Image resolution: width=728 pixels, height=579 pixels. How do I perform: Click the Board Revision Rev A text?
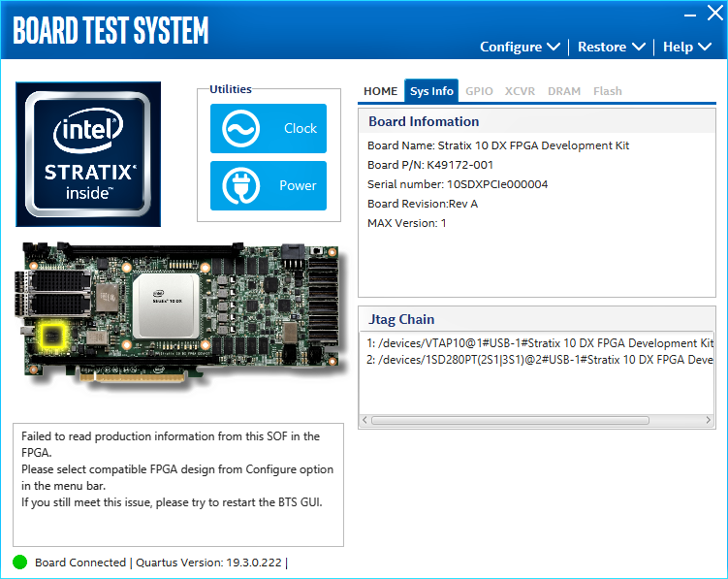tap(423, 204)
